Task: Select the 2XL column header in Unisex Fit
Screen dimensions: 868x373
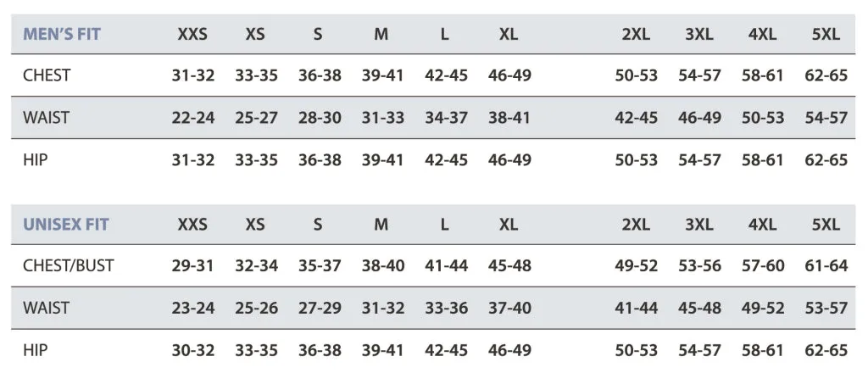Action: click(x=636, y=225)
